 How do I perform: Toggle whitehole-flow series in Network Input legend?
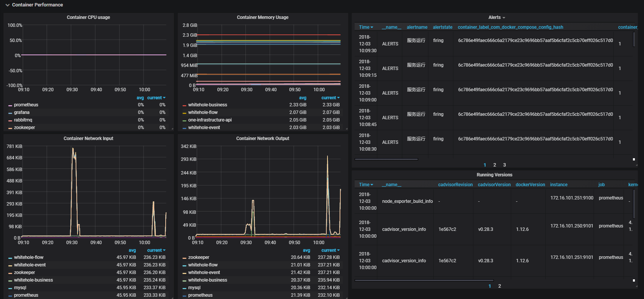click(x=29, y=257)
